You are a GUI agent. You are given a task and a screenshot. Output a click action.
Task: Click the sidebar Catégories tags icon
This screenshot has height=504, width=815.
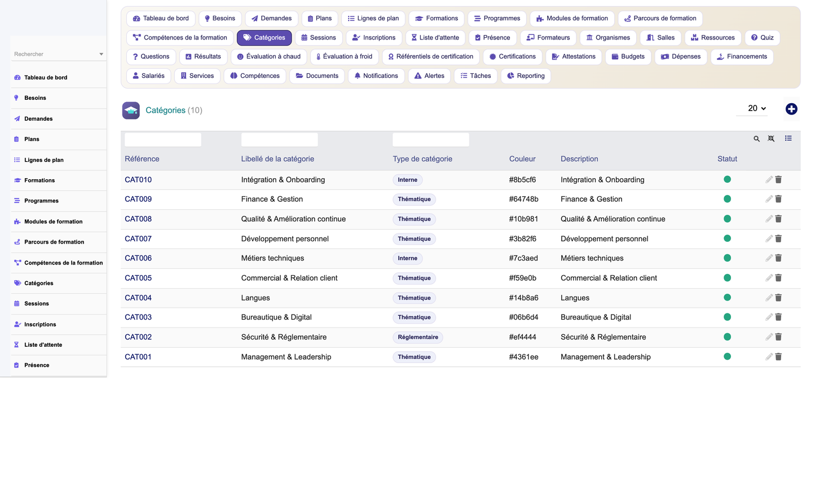pos(17,283)
